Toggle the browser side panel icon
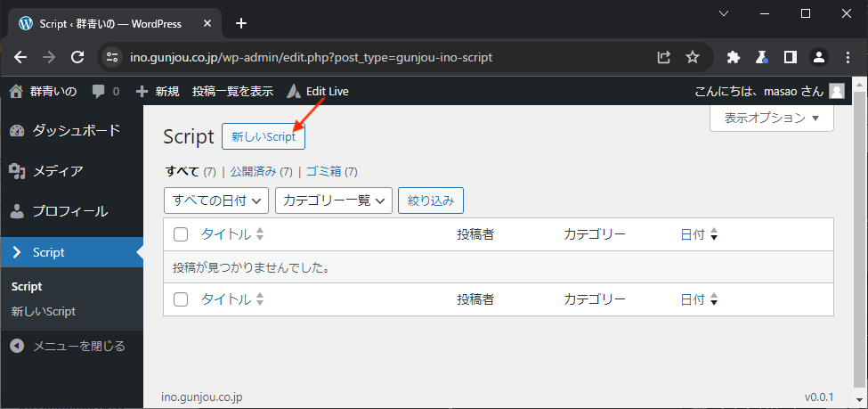The width and height of the screenshot is (868, 409). click(790, 57)
